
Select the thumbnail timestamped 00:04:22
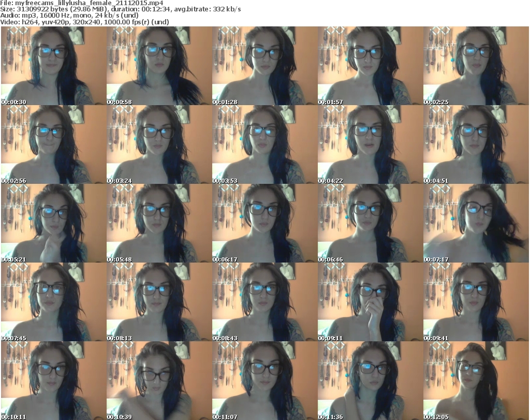click(x=370, y=144)
